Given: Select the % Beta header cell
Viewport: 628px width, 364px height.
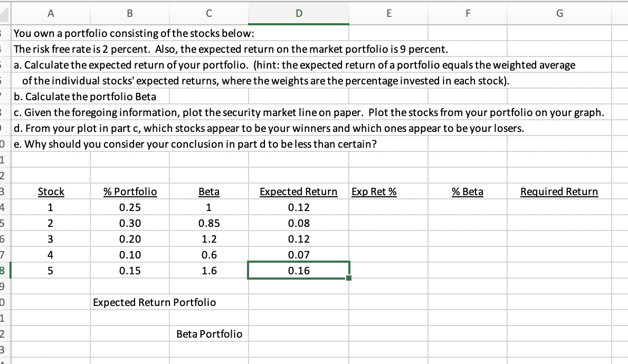Looking at the screenshot, I should [x=467, y=191].
